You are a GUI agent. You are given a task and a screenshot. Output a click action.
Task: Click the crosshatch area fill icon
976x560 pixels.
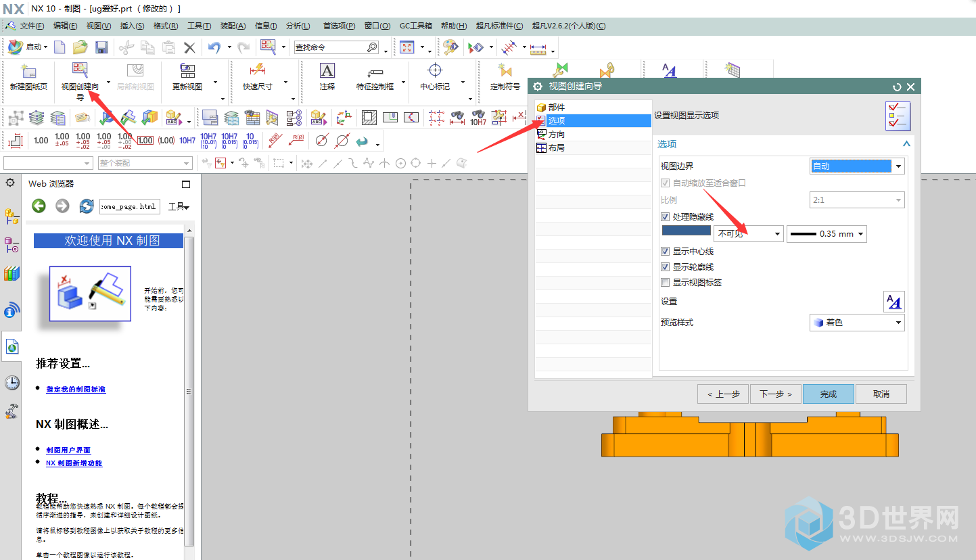(x=369, y=118)
